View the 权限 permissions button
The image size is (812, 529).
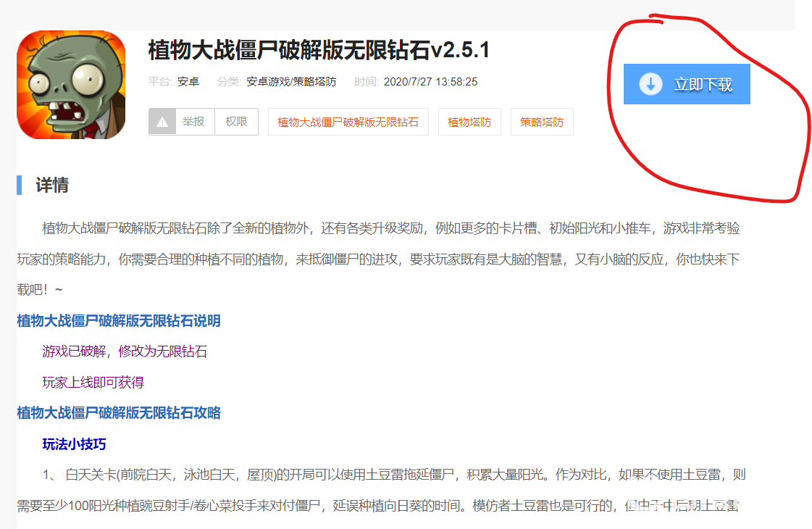pyautogui.click(x=236, y=122)
